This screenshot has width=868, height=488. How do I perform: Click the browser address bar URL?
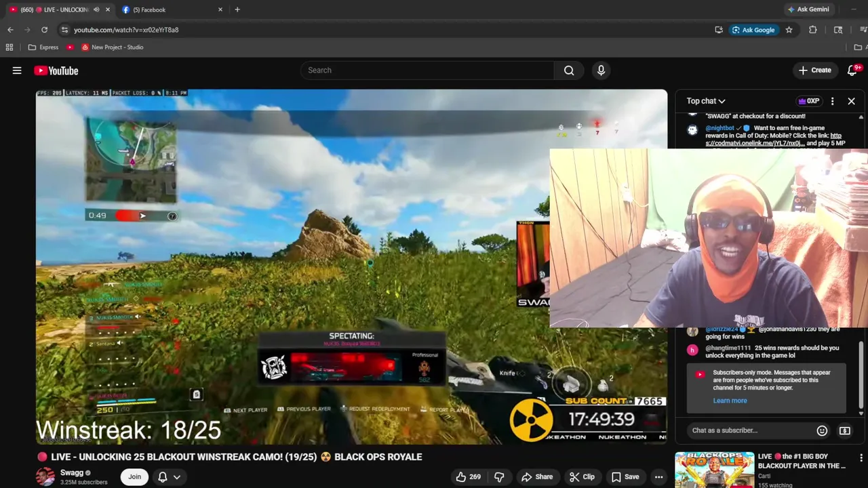click(126, 30)
